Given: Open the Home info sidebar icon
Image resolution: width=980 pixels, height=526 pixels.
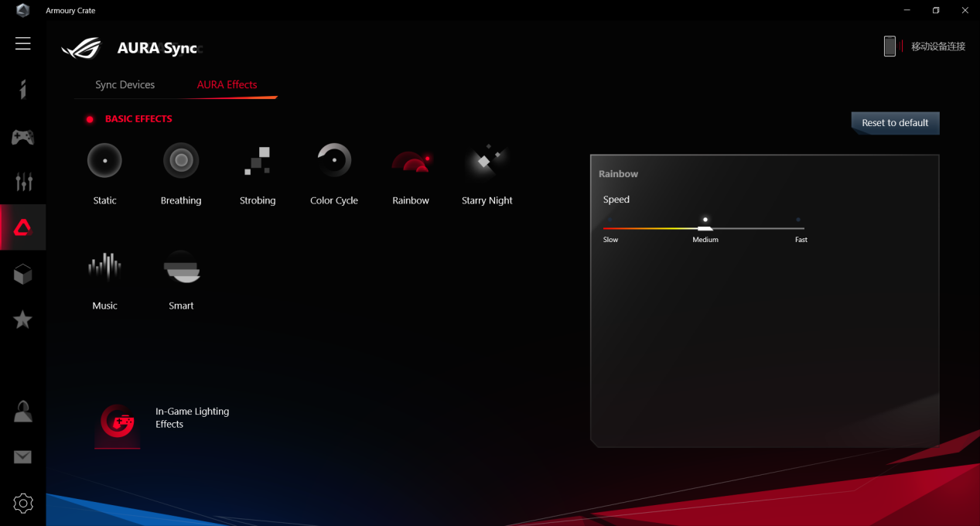Looking at the screenshot, I should pos(23,89).
